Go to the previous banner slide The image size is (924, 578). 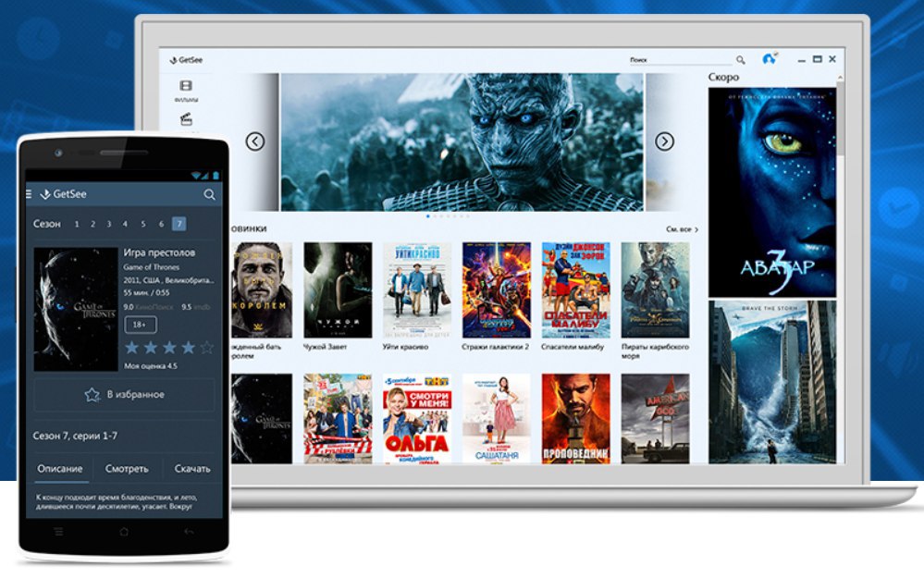pos(255,141)
